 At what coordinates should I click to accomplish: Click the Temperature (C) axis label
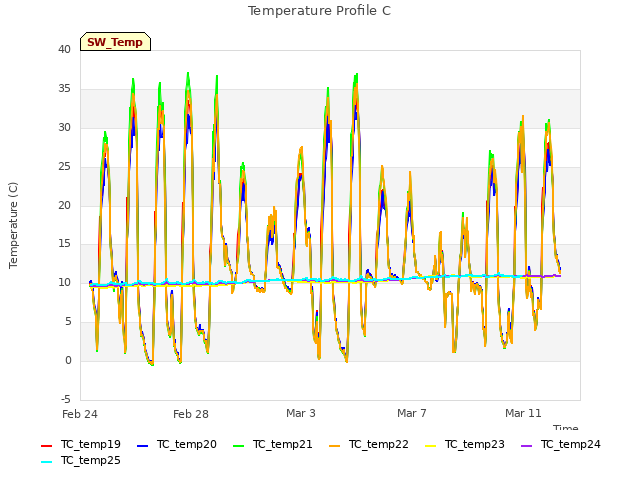tap(13, 225)
